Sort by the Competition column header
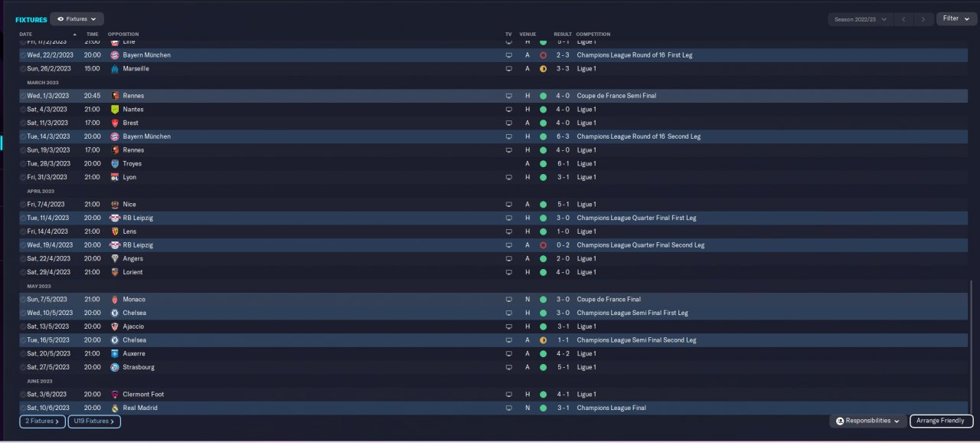This screenshot has width=980, height=443. (x=593, y=34)
